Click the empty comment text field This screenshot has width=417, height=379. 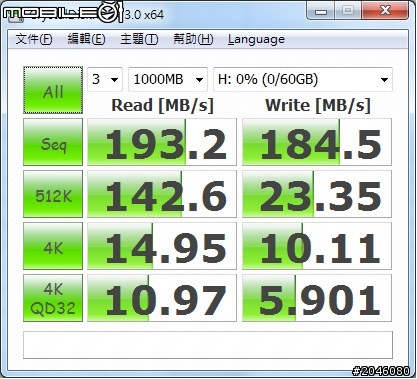pyautogui.click(x=208, y=345)
